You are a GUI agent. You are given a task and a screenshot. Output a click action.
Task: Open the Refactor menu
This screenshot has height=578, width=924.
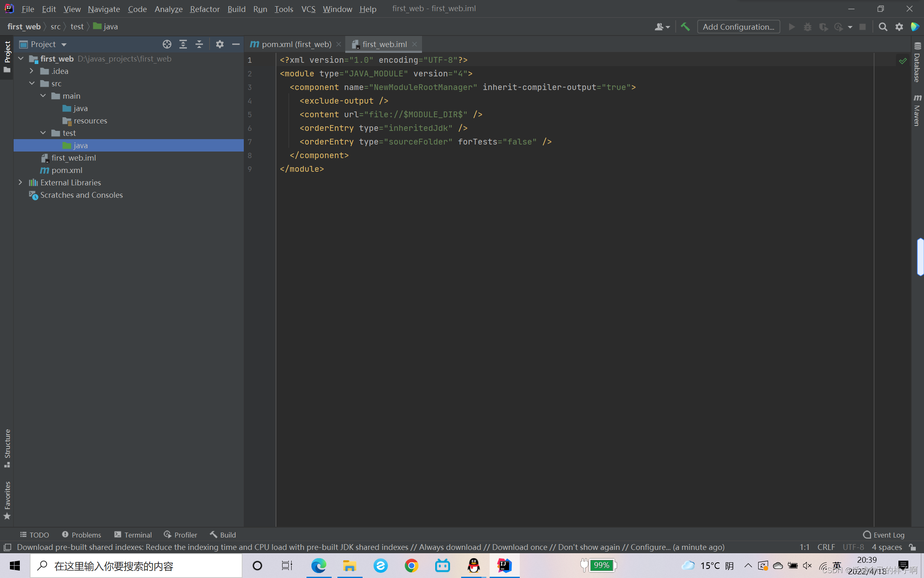205,9
